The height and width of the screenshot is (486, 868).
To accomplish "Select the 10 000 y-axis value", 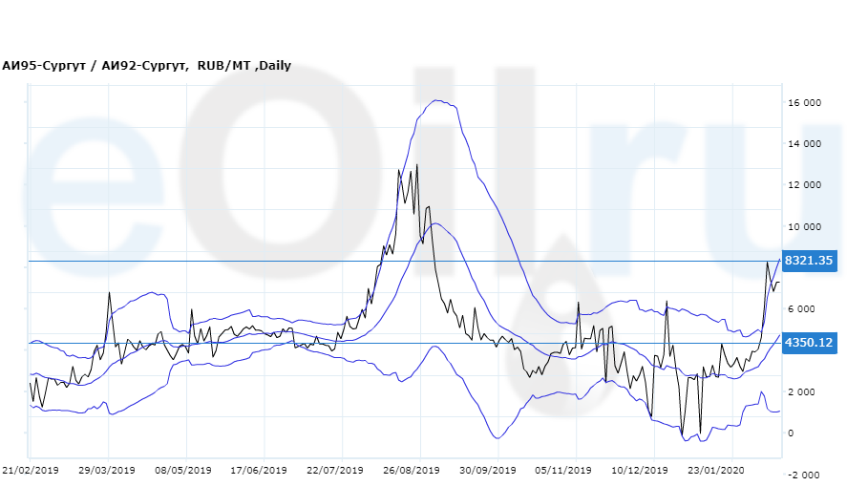I will click(805, 227).
